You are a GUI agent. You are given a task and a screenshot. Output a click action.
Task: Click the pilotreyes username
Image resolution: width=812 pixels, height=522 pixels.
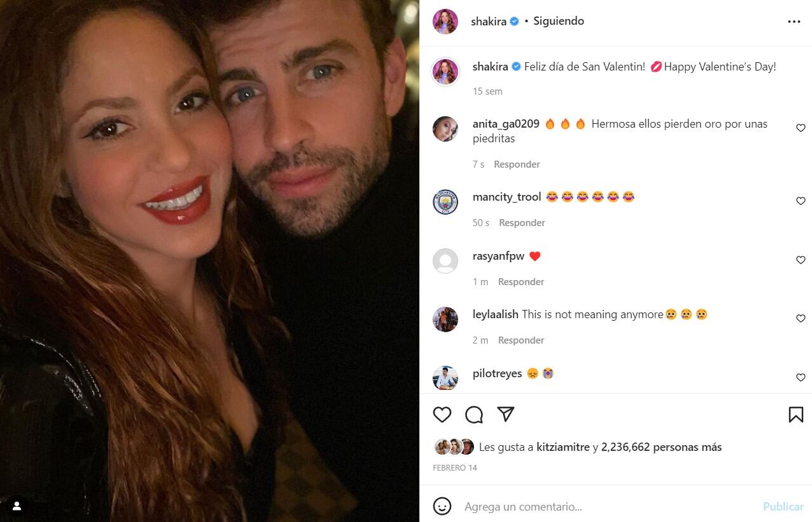(x=497, y=373)
